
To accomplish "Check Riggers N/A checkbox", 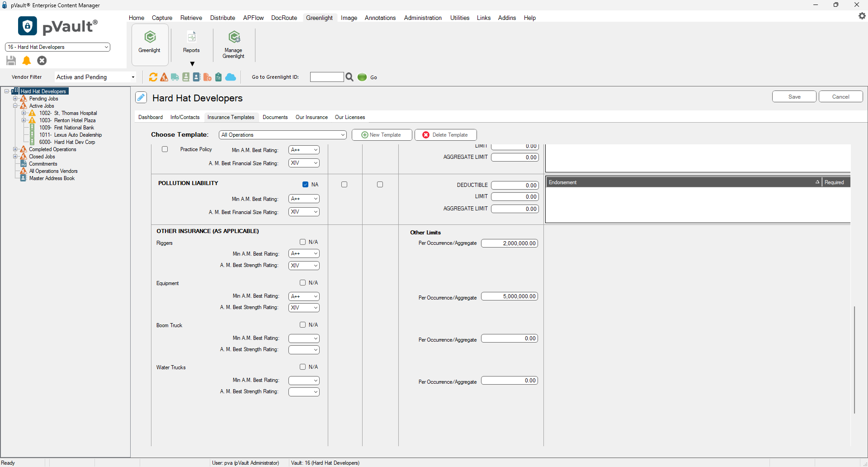I will coord(303,242).
